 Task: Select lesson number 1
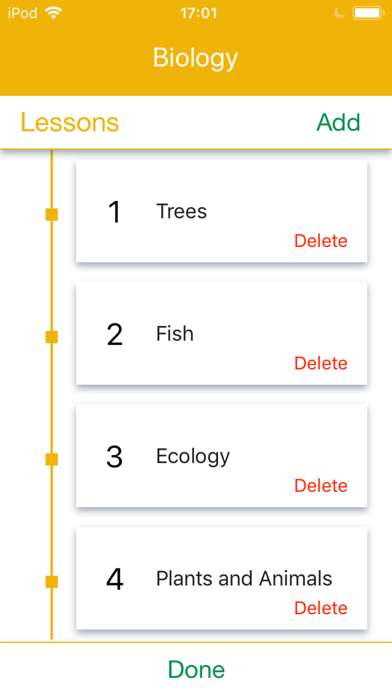(115, 212)
